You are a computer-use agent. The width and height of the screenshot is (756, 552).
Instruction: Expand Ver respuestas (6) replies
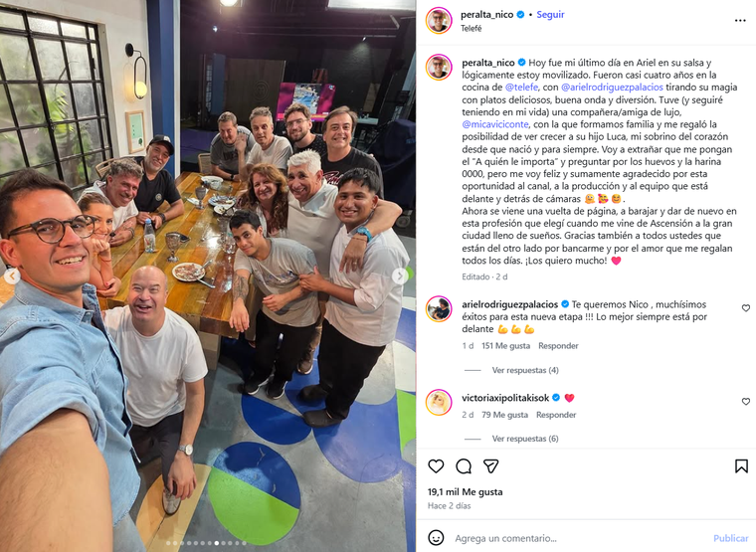525,439
